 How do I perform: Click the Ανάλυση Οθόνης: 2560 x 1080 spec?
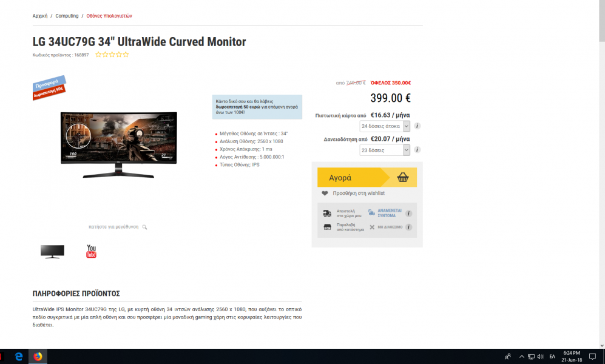click(251, 141)
